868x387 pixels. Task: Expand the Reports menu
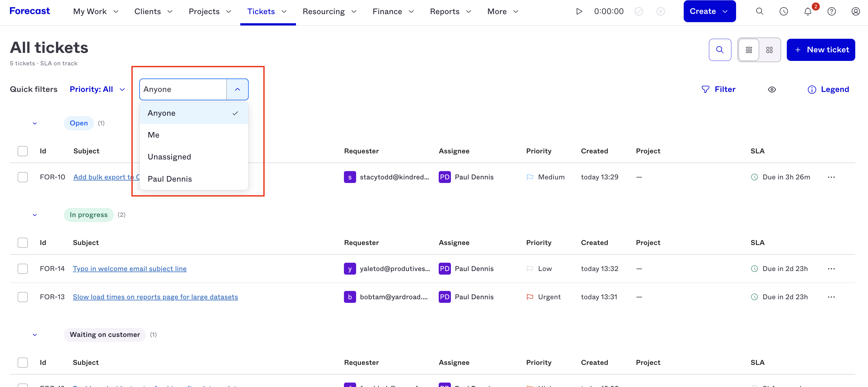451,11
